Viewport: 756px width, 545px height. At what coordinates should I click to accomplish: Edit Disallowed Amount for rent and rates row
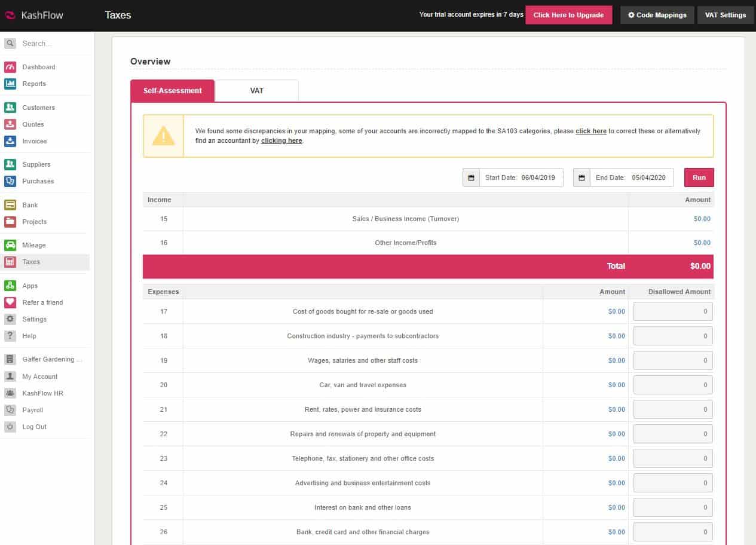673,409
